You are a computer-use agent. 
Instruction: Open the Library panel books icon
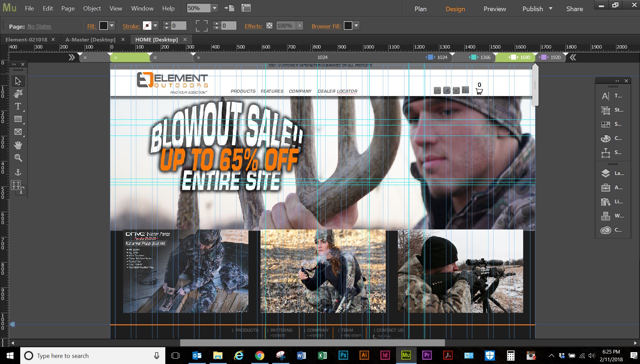606,202
